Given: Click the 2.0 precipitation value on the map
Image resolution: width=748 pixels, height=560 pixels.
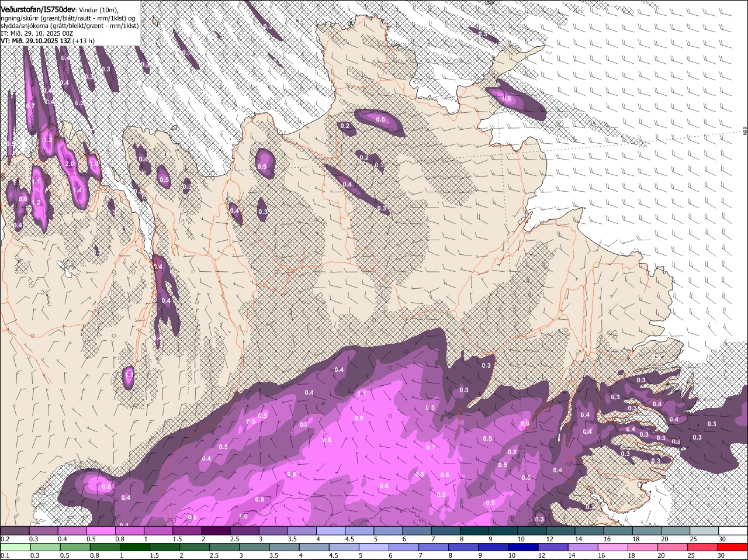Looking at the screenshot, I should pos(70,164).
